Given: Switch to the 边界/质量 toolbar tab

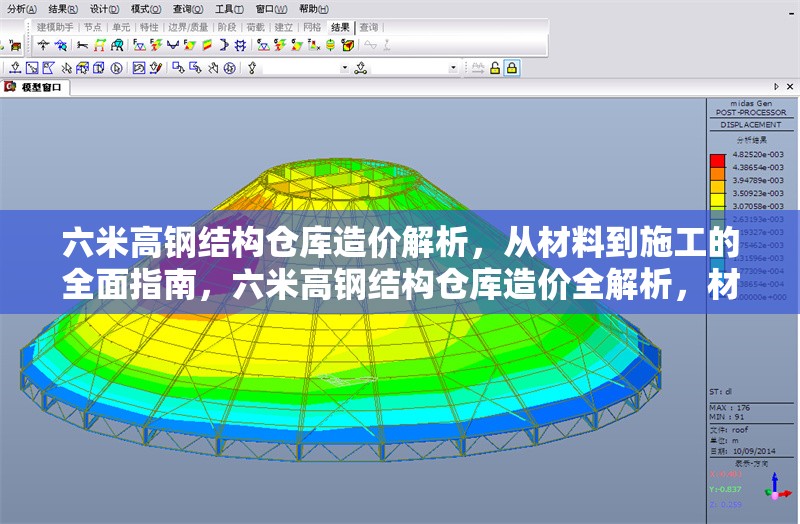Looking at the screenshot, I should pos(188,27).
